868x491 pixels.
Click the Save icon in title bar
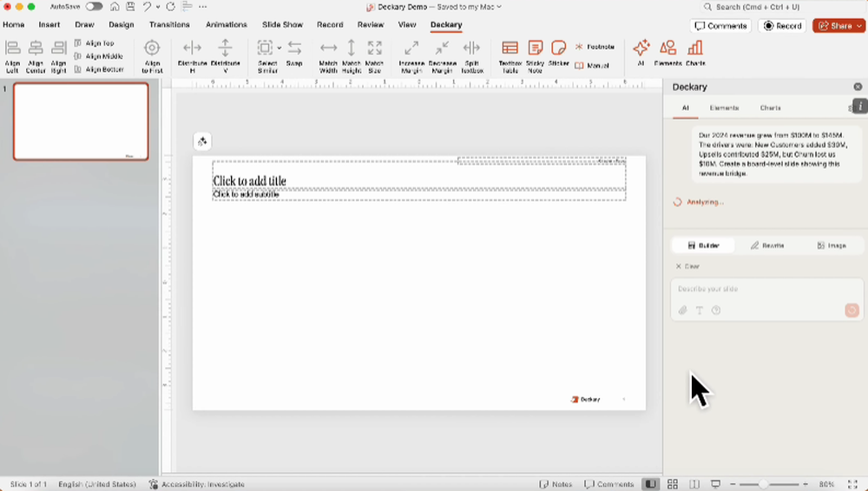click(x=130, y=7)
